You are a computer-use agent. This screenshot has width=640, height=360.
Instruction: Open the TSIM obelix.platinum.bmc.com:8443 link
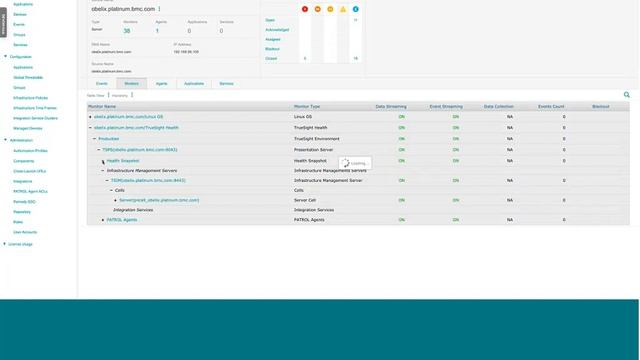click(x=148, y=180)
